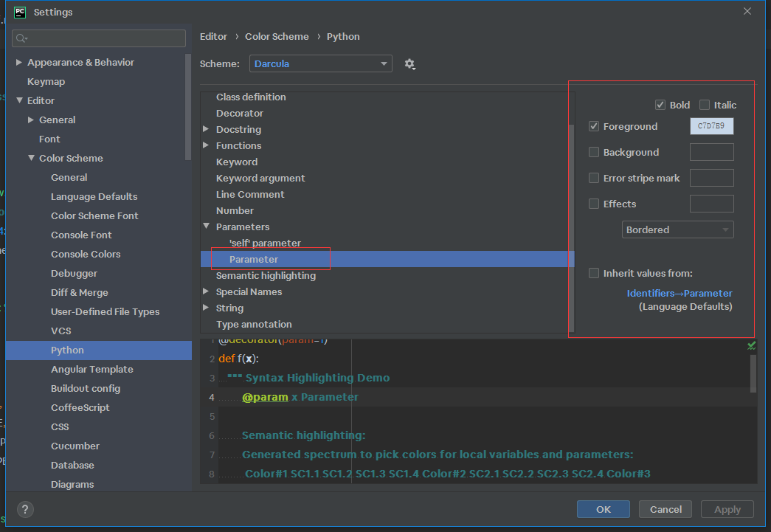Select Debugger color scheme page

(75, 273)
